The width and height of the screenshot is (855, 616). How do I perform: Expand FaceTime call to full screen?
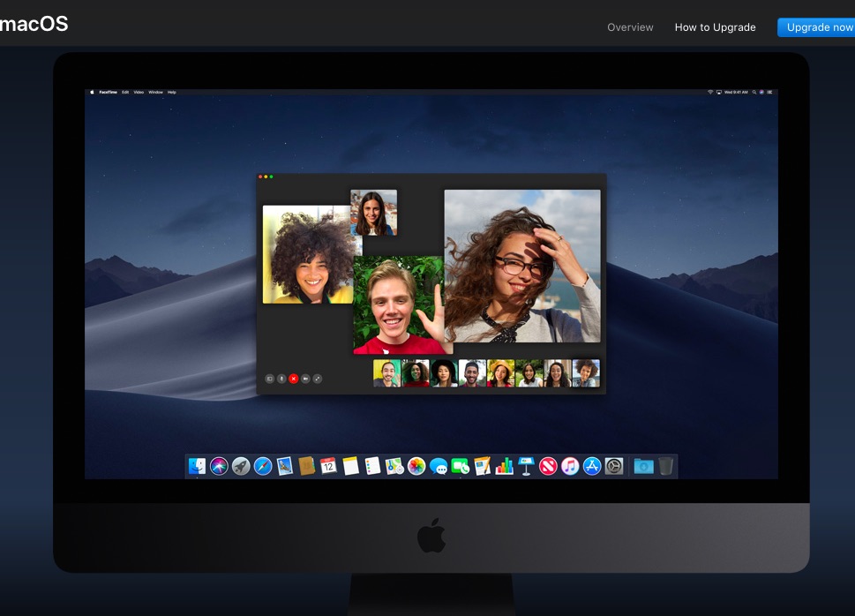pos(318,379)
